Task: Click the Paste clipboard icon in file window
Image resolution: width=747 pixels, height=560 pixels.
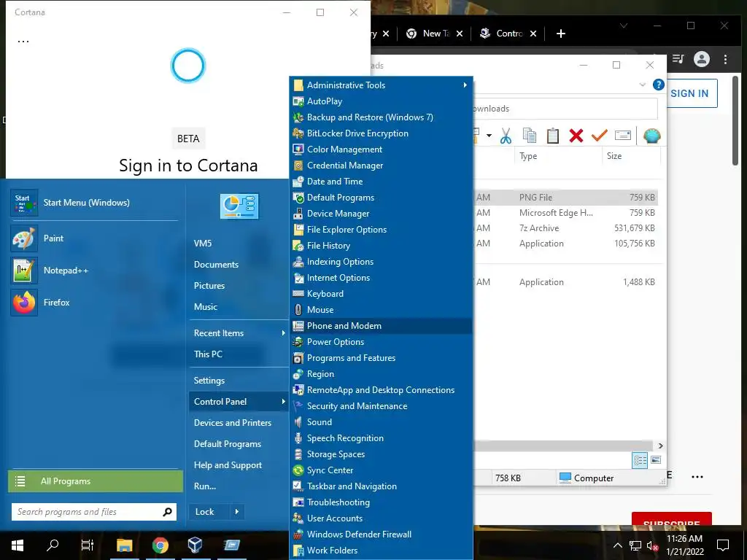Action: [553, 136]
